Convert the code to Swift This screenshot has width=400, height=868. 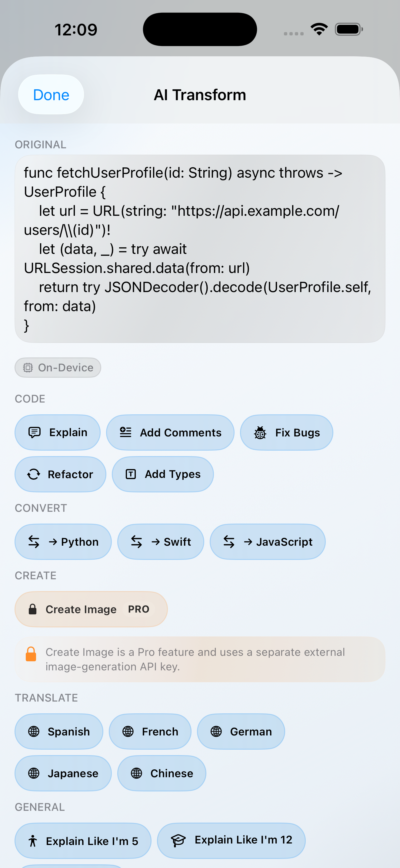[x=161, y=541]
